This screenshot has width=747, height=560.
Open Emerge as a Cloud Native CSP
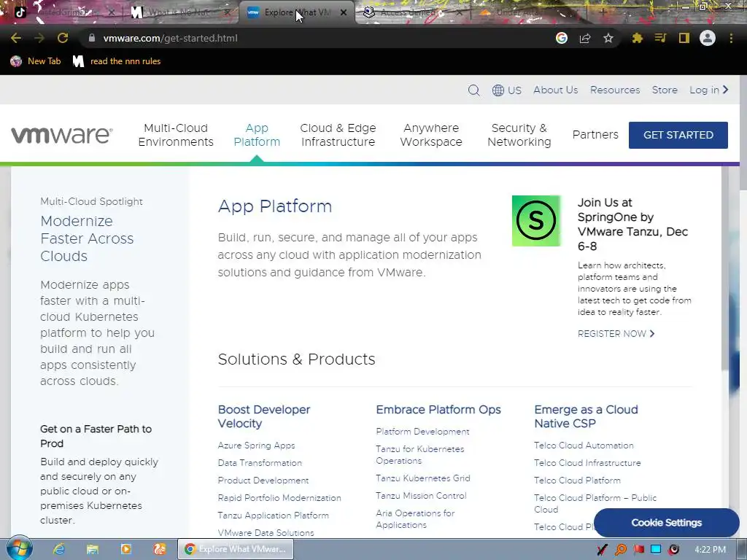(x=586, y=416)
